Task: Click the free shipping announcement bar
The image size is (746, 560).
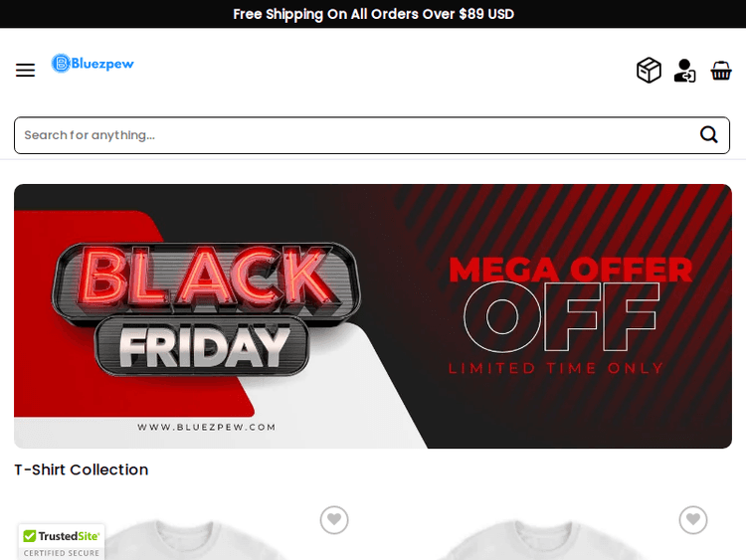Action: (x=373, y=14)
